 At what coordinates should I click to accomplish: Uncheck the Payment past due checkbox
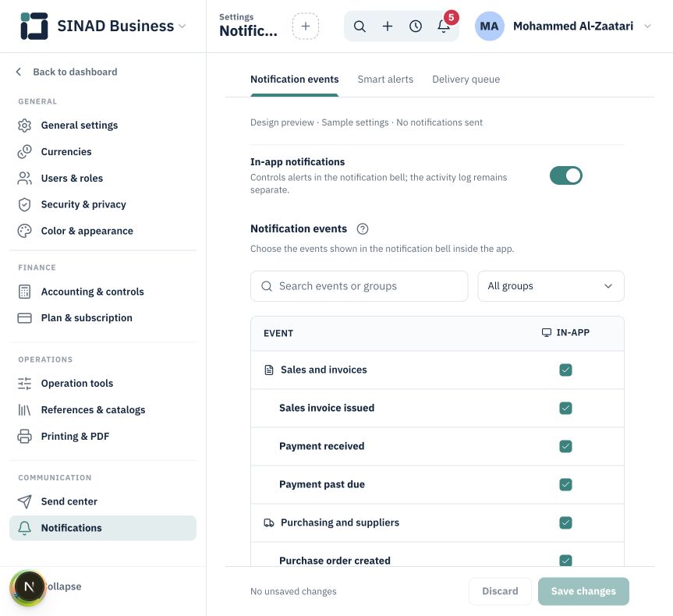[x=565, y=485]
